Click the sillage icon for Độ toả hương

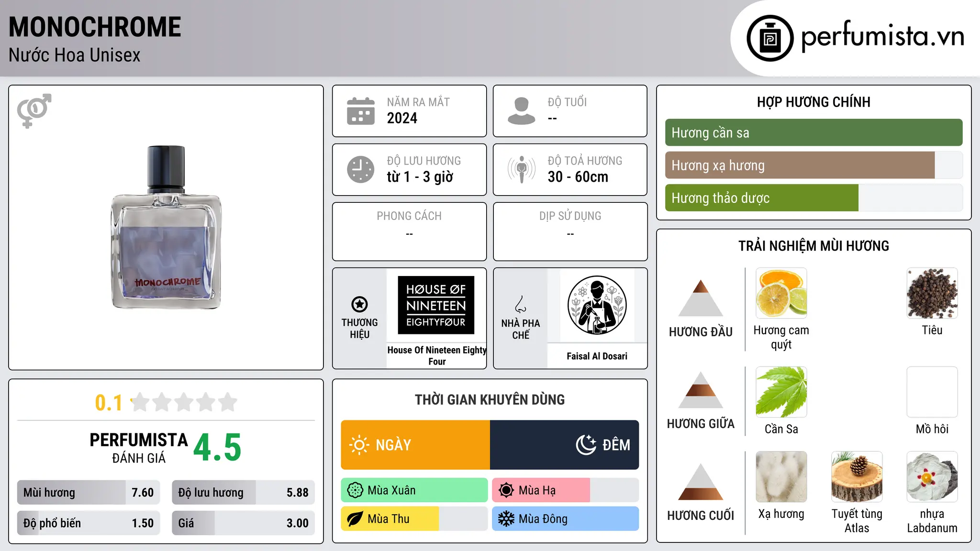(x=522, y=169)
